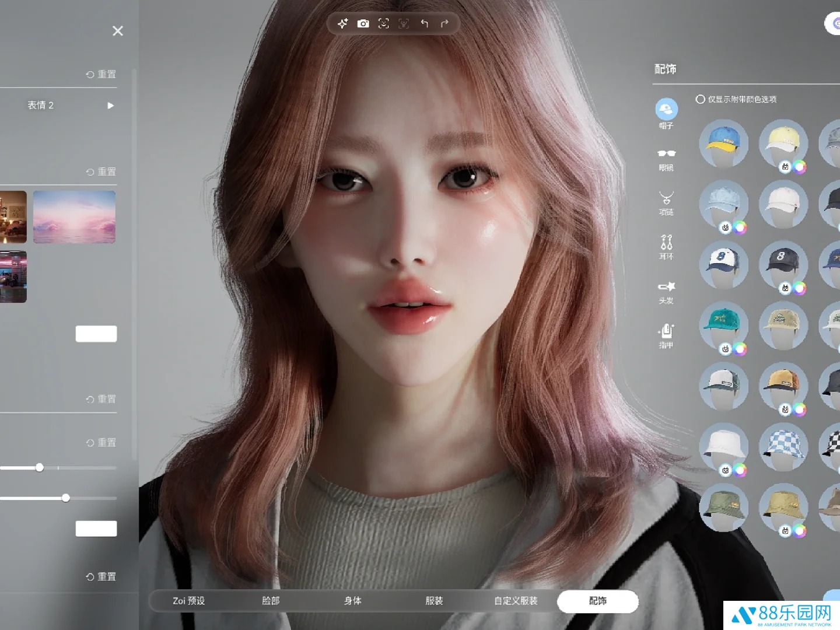Click the sparkle icon in top toolbar
Image resolution: width=840 pixels, height=630 pixels.
click(x=342, y=23)
